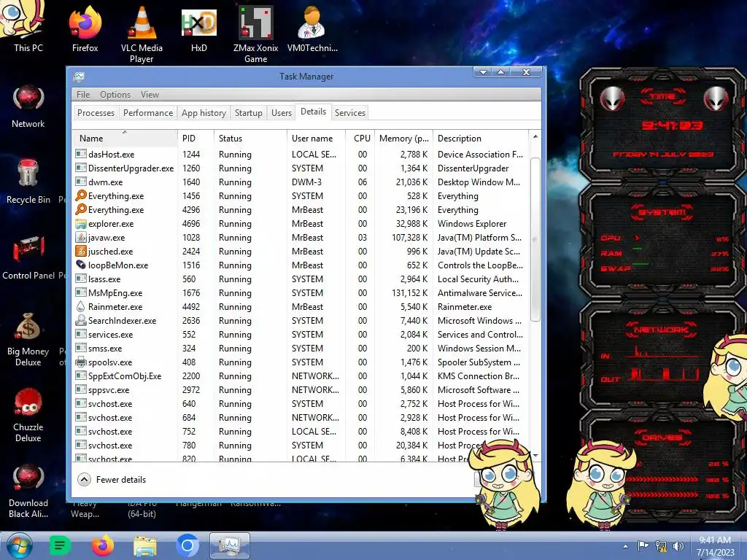
Task: Select the DissenterUpgrader.exe process
Action: 301,168
